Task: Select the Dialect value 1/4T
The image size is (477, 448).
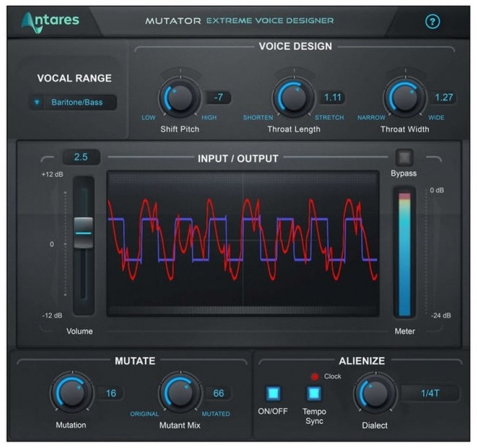Action: [x=430, y=393]
